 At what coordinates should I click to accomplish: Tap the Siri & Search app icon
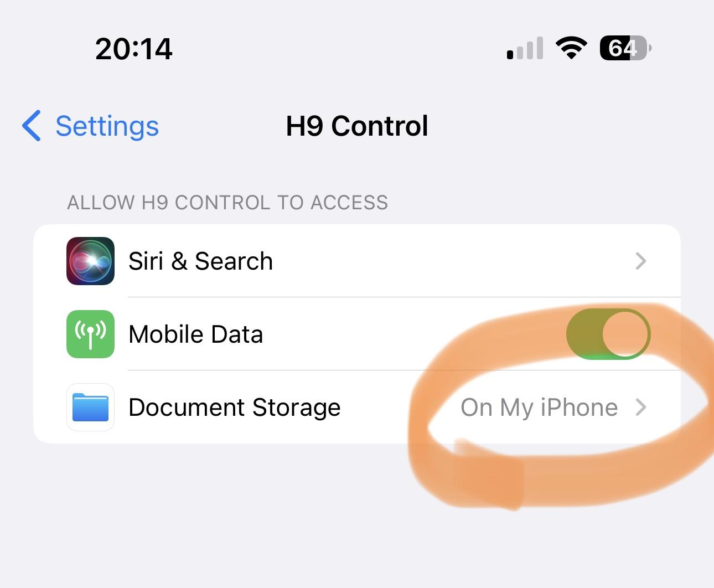coord(90,261)
